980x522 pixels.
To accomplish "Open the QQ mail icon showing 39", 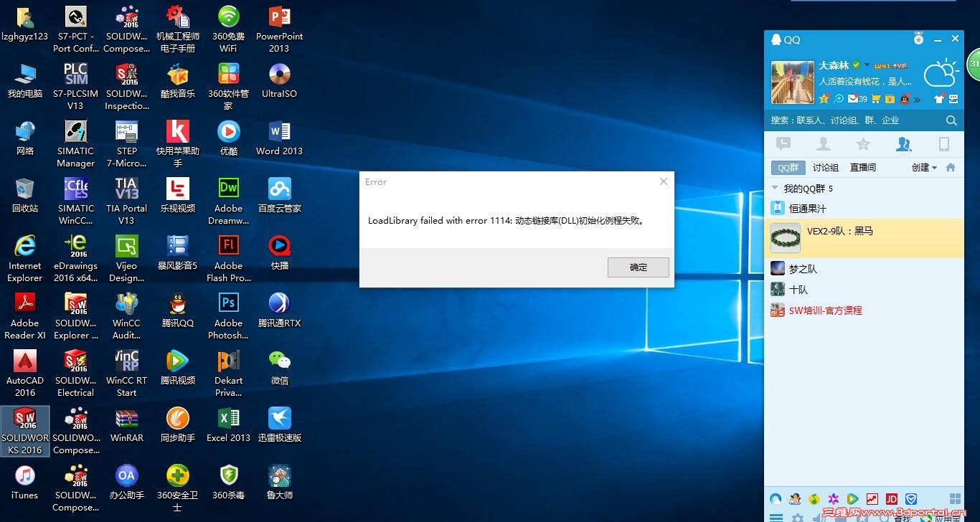I will click(x=857, y=99).
